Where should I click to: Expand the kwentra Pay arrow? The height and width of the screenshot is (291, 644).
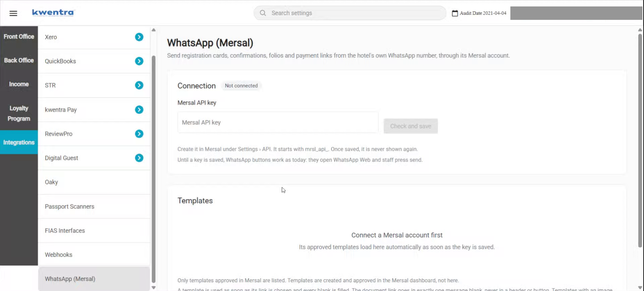click(x=139, y=110)
